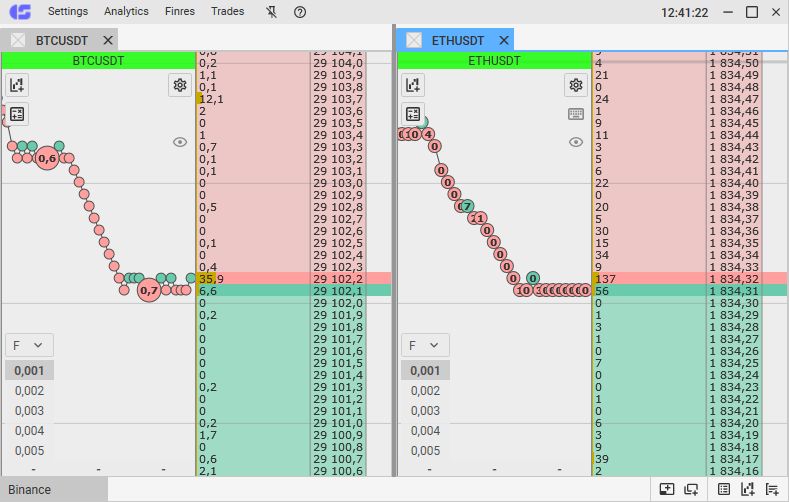This screenshot has width=789, height=502.
Task: Click the add chart icon in ETHUSDT panel
Action: tap(413, 85)
